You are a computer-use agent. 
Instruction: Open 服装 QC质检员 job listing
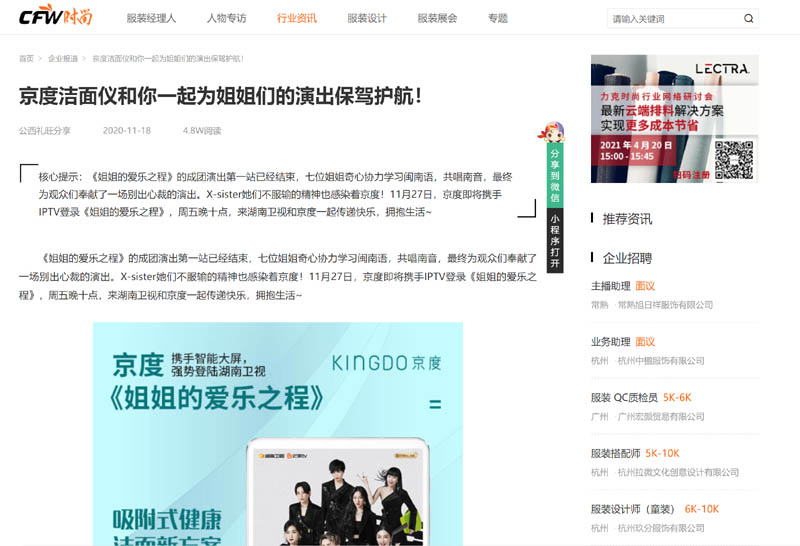point(624,398)
